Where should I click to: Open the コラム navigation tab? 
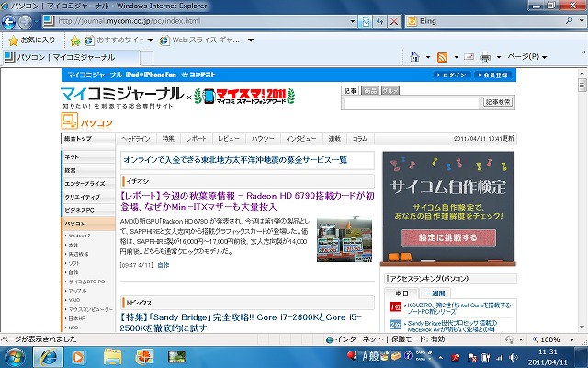(x=360, y=139)
